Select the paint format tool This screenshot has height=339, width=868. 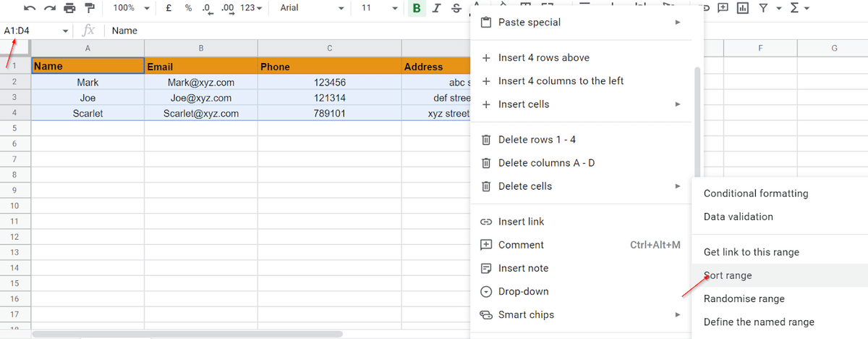(90, 8)
